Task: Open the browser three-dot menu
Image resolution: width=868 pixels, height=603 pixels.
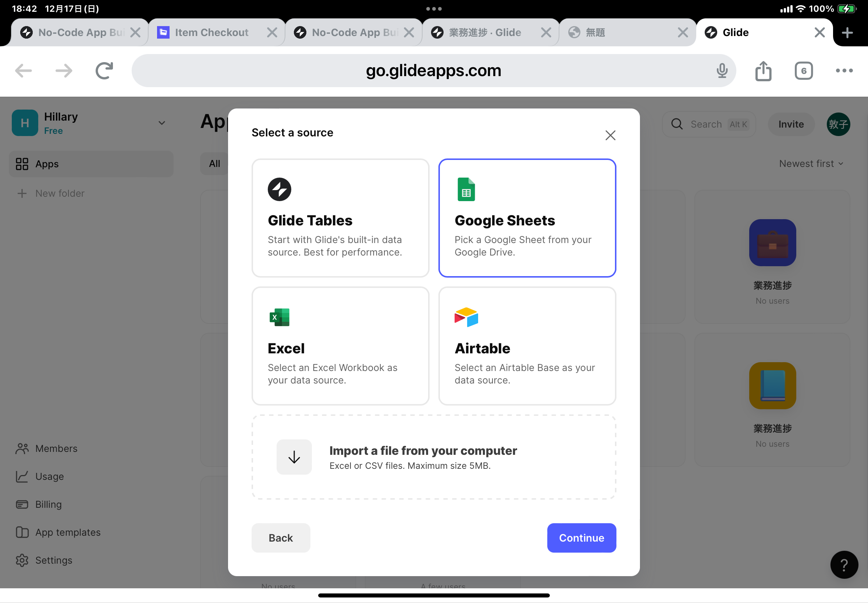Action: [x=844, y=71]
